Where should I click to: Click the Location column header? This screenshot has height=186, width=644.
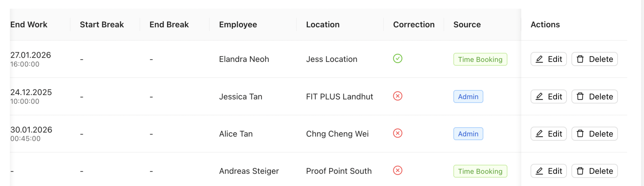(323, 25)
